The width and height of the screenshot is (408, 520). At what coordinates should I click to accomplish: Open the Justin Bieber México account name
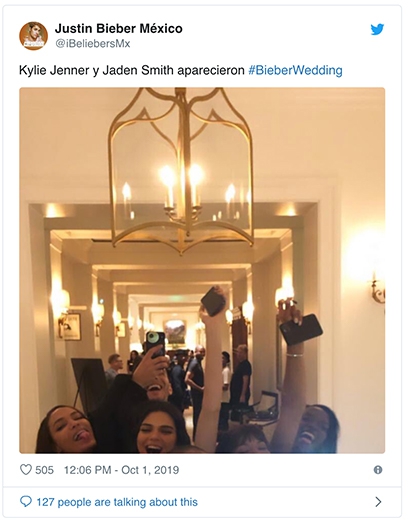119,28
